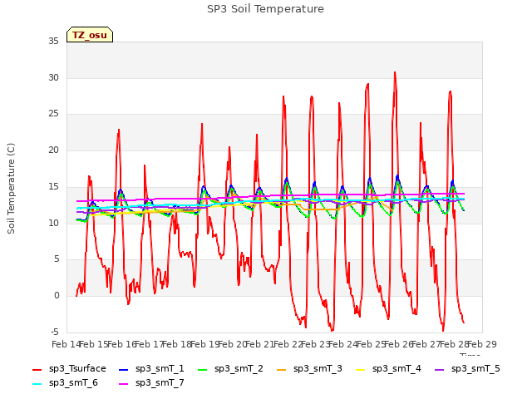532x399 pixels.
Task: Click the 5 y-axis tick label
Action: tap(57, 259)
